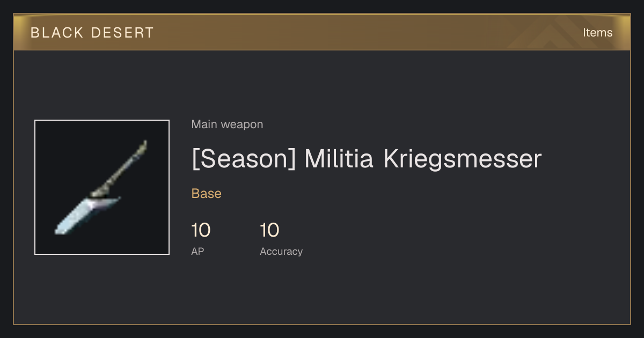Click the Accuracy value of 10
This screenshot has width=644, height=338.
point(269,231)
